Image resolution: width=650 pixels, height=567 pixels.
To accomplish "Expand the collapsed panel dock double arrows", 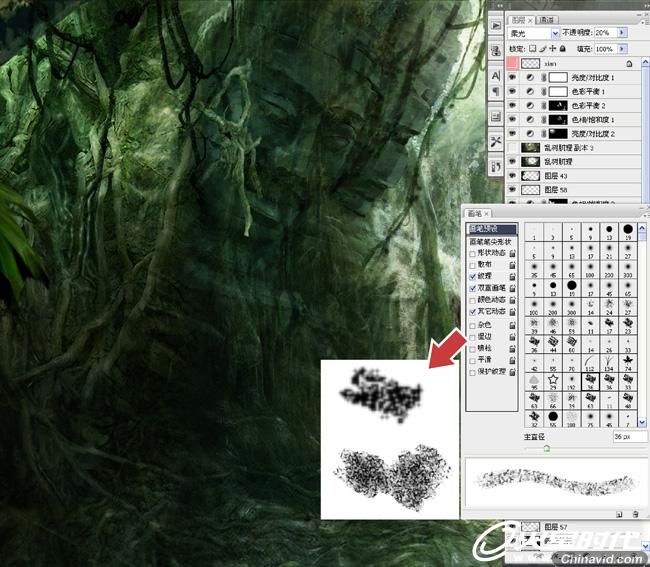I will point(500,5).
